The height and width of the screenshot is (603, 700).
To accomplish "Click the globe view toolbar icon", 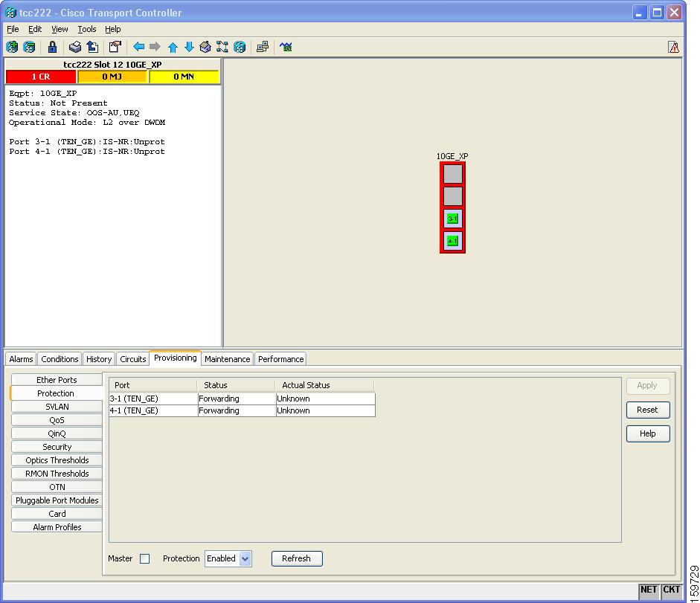I will [x=240, y=47].
